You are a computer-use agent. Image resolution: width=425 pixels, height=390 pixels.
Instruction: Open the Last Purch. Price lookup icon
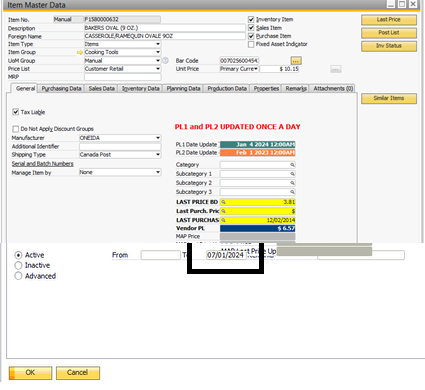point(223,211)
